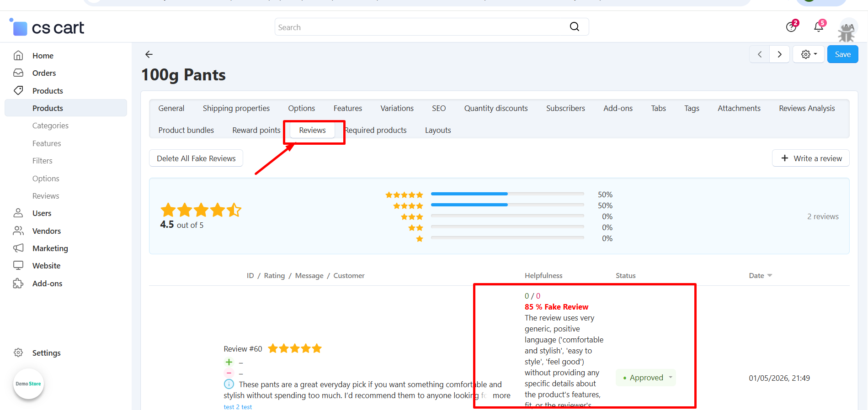Click the red minus helpfulness icon
Screen dimensions: 868x410
point(229,373)
